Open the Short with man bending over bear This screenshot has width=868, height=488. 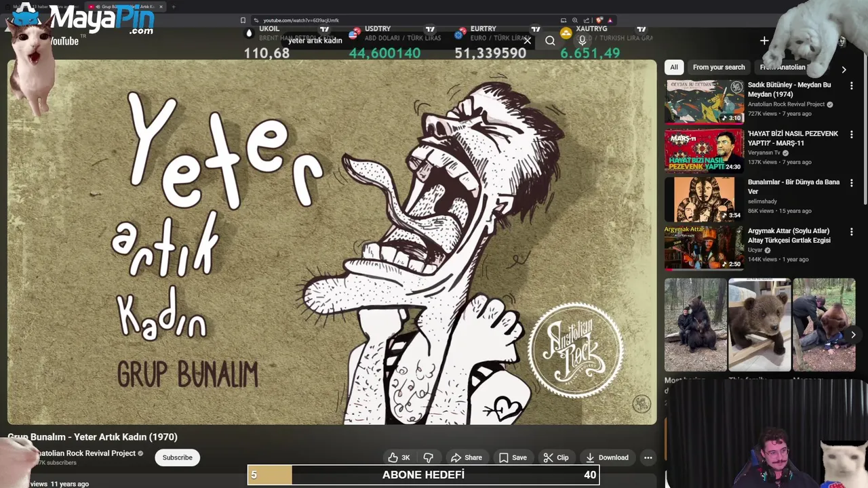coord(824,325)
